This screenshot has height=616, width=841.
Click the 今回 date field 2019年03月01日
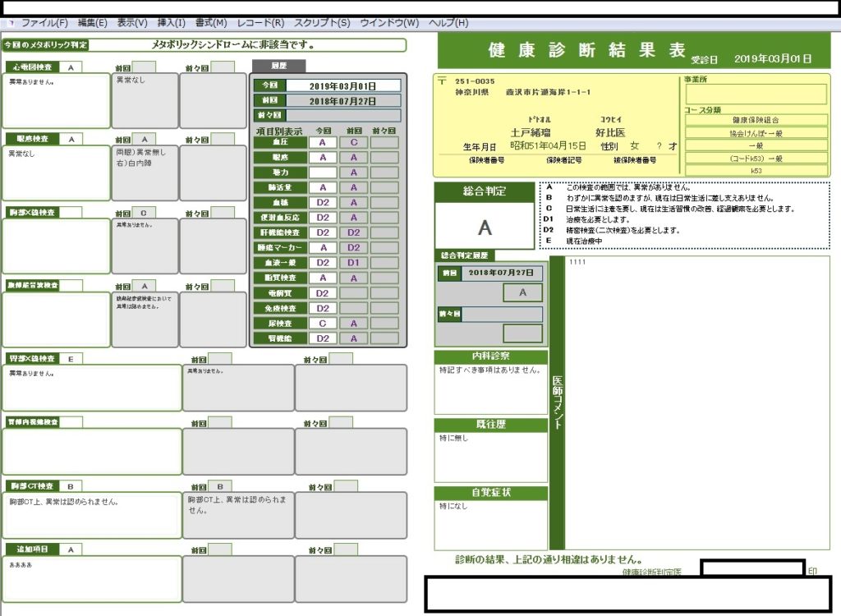coord(342,85)
